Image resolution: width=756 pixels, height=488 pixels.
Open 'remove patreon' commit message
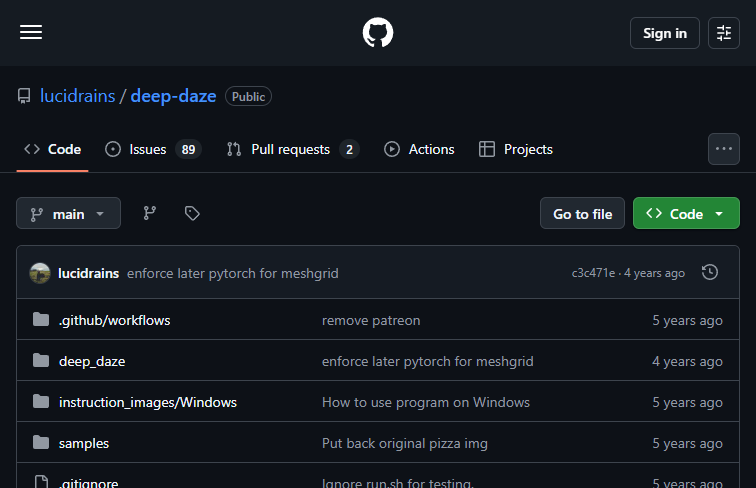coord(371,320)
